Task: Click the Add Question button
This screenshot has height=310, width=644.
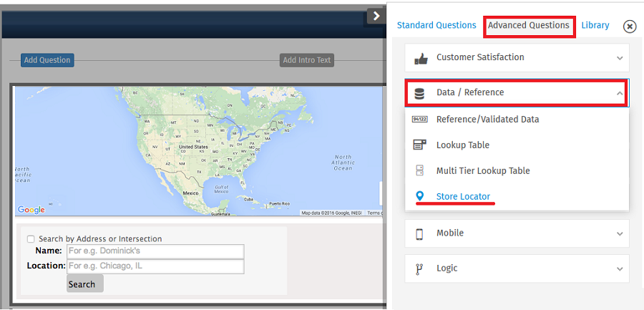Action: (47, 60)
